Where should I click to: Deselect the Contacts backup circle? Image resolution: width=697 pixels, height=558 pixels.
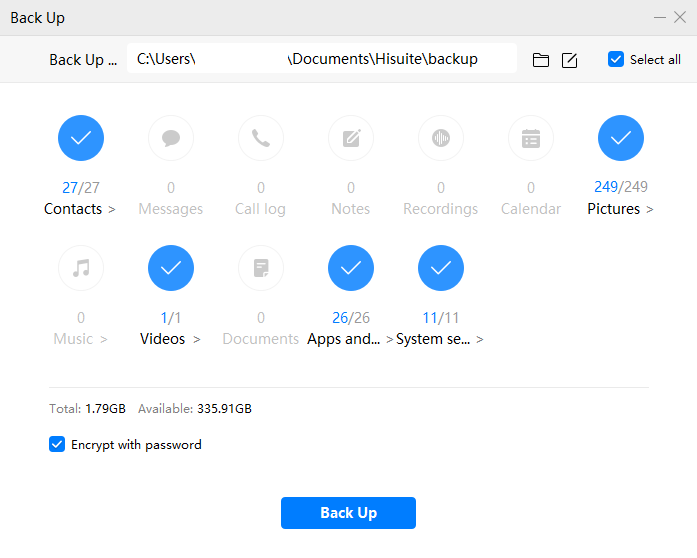tap(81, 138)
